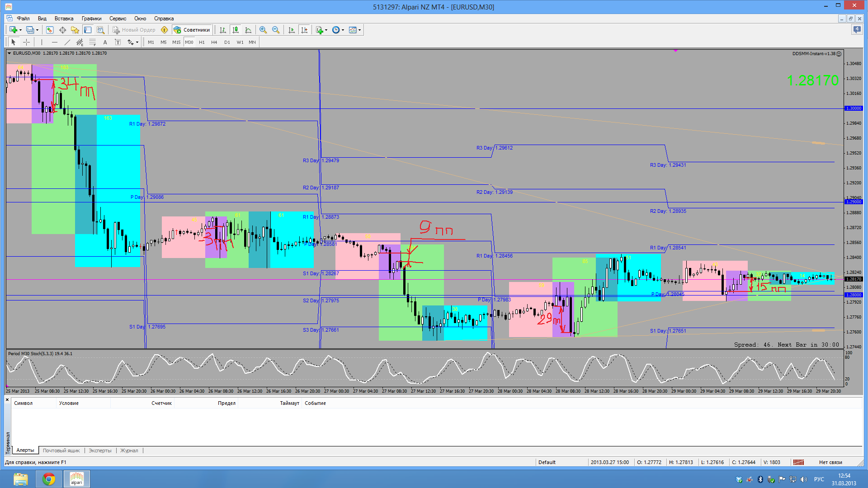This screenshot has height=488, width=868.
Task: Open the Profiles icon in toolbar
Action: 30,30
